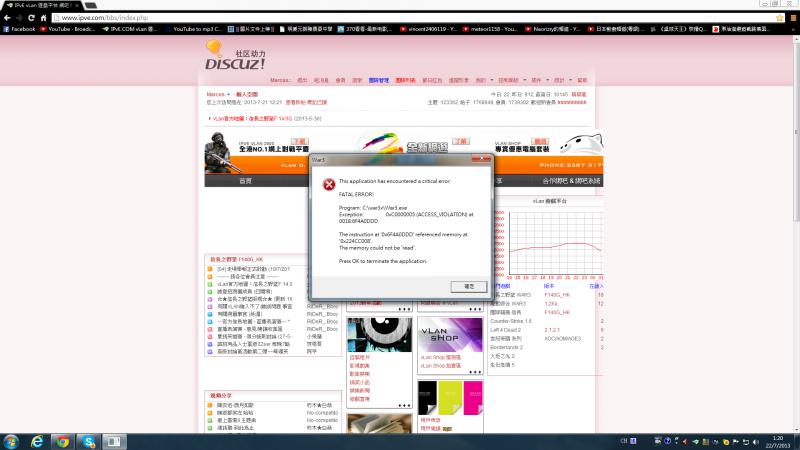800x450 pixels.
Task: Click the colorful sticky notes thumbnail
Action: pyautogui.click(x=450, y=397)
